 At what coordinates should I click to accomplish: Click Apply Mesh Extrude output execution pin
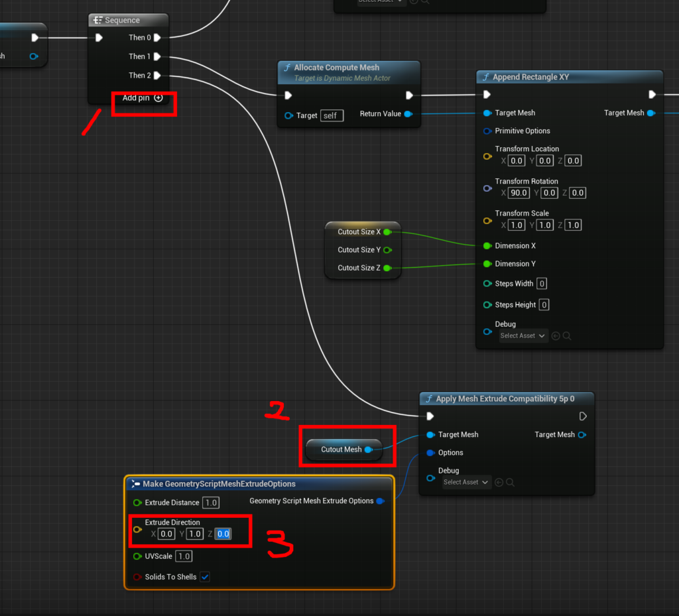pos(583,416)
